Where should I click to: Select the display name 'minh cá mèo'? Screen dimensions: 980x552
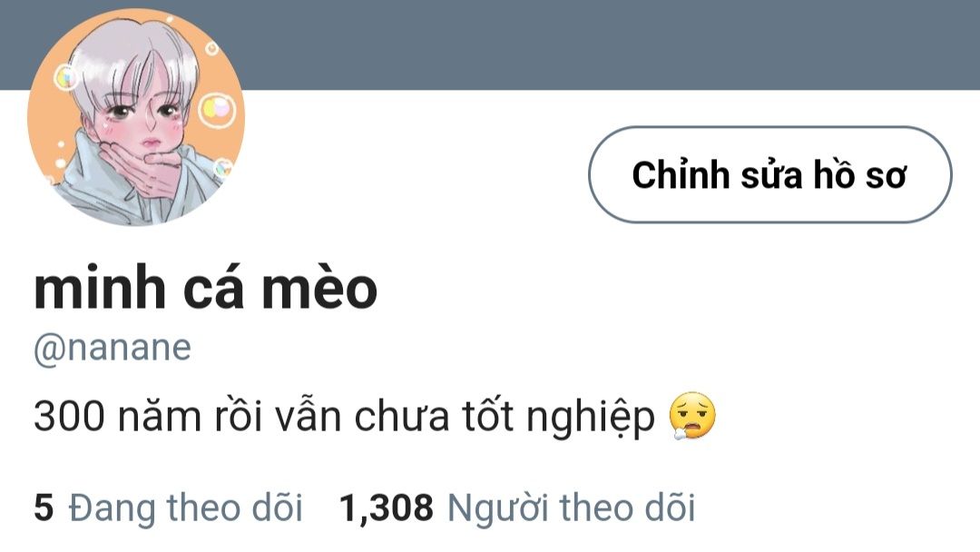[206, 288]
